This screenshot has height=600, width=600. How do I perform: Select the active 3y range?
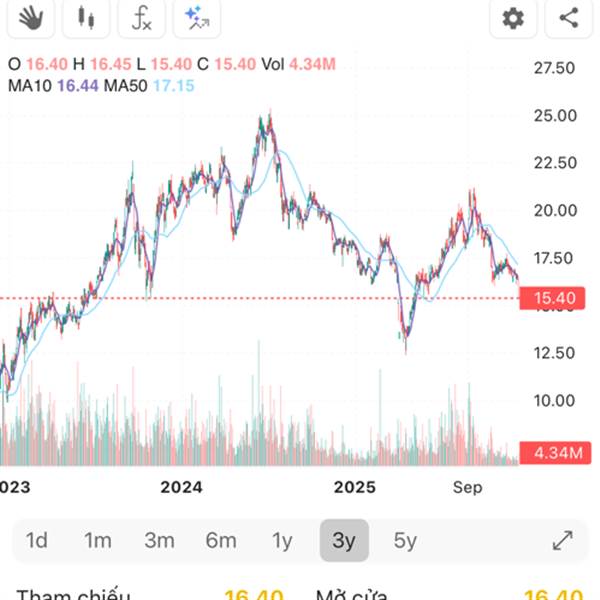(344, 541)
